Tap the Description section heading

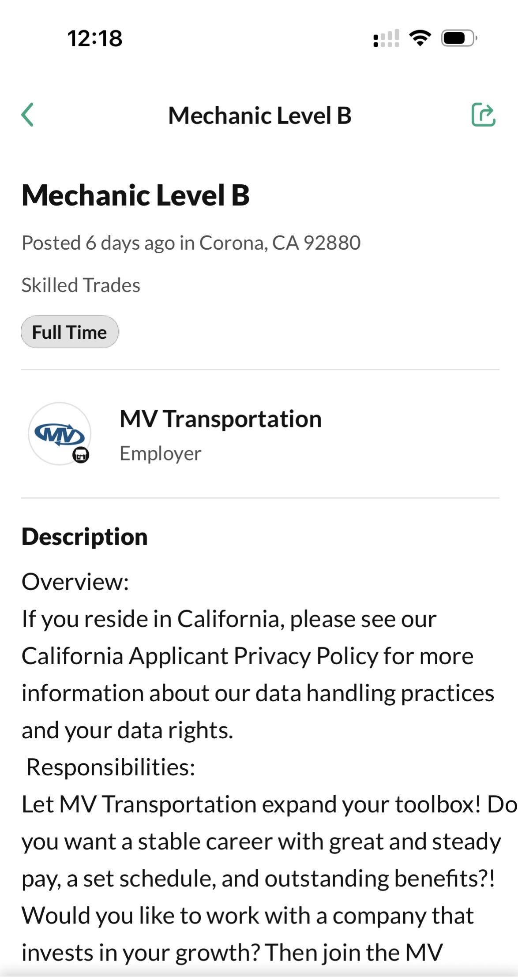[x=84, y=537]
